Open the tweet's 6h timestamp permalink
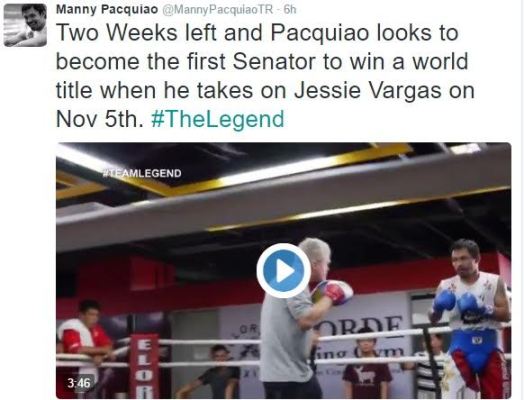 click(290, 10)
